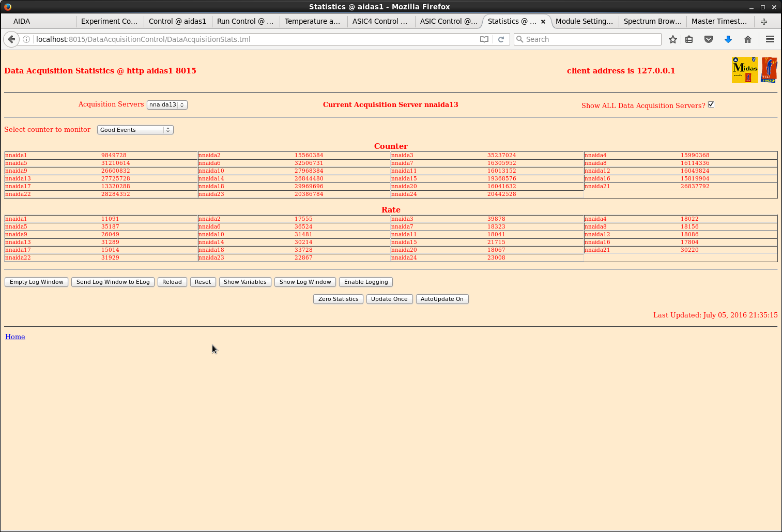Click the reload page icon
The image size is (782, 532).
501,39
